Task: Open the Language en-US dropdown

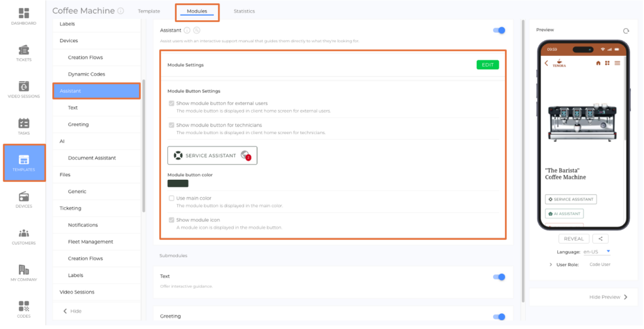Action: pos(597,252)
